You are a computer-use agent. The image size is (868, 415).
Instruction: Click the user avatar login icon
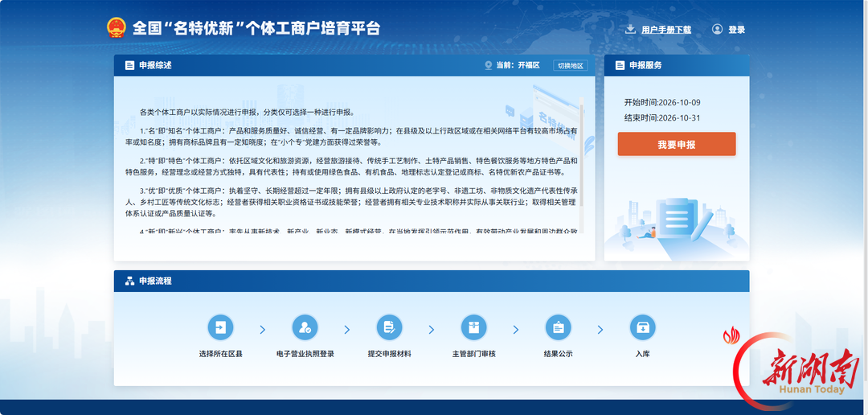point(718,30)
